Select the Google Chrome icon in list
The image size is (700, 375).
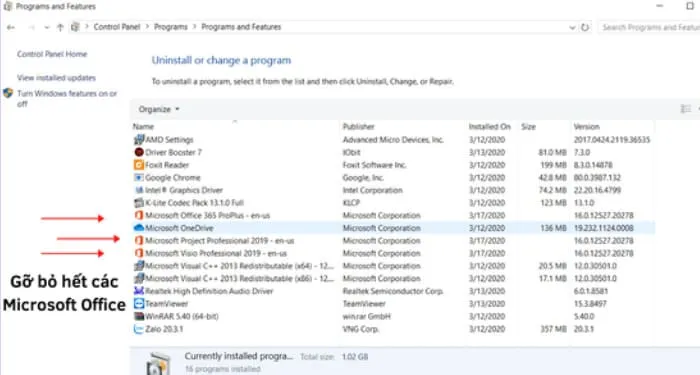[x=139, y=178]
